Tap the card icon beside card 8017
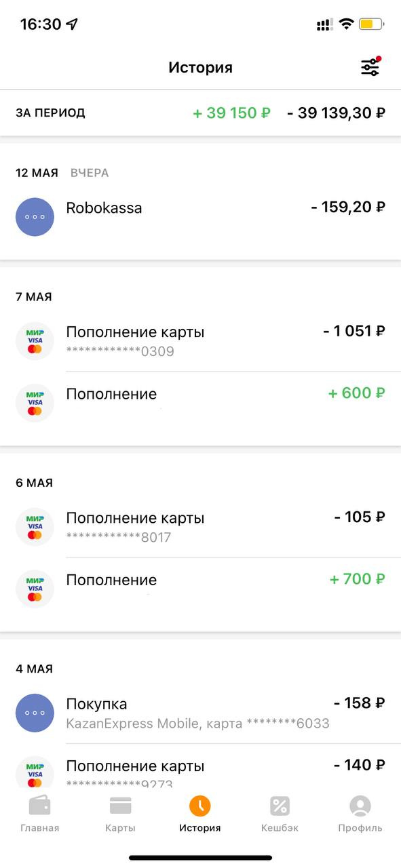This screenshot has width=401, height=868. [x=35, y=527]
